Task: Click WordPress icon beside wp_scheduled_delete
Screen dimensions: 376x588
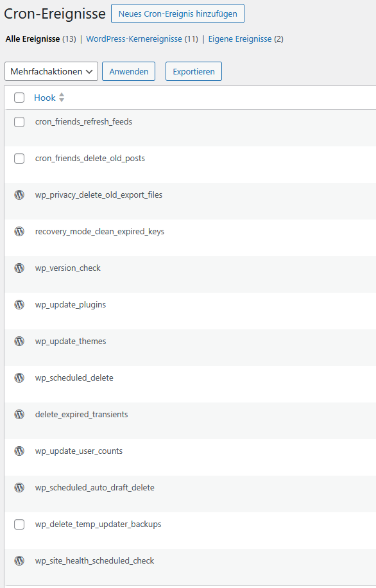Action: pos(19,377)
